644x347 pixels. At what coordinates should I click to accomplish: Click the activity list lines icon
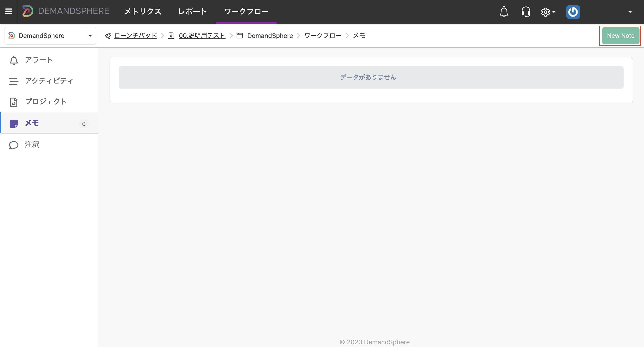(13, 81)
